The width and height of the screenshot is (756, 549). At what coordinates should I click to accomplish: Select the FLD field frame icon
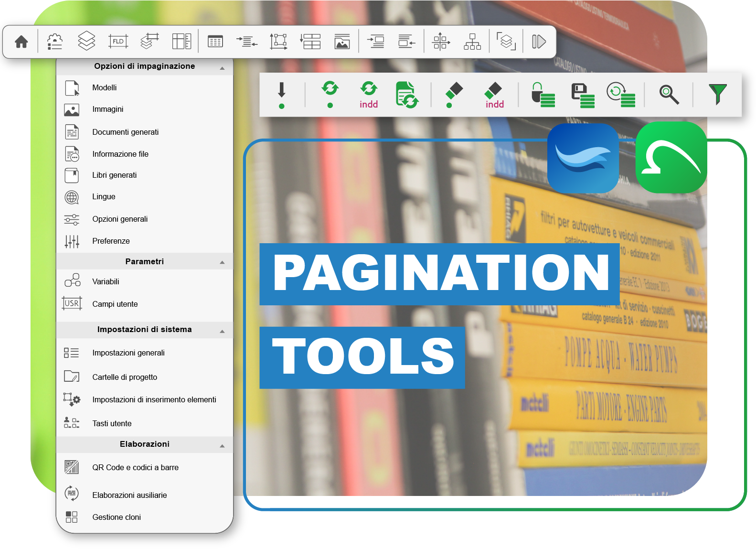[x=118, y=42]
